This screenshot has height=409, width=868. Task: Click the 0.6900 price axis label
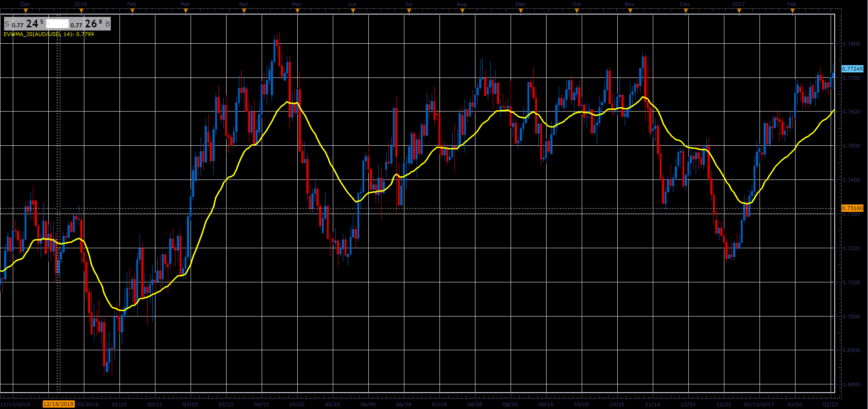pyautogui.click(x=851, y=350)
